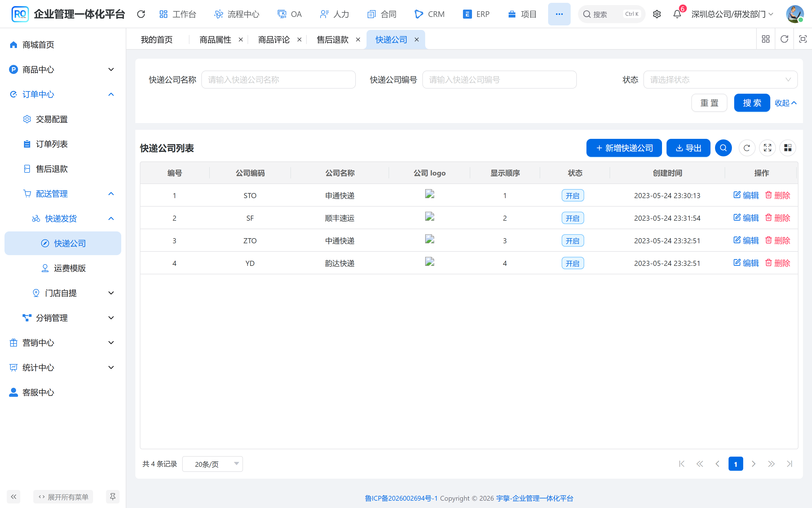
Task: Collapse the sidebar with the double arrow
Action: (x=14, y=497)
